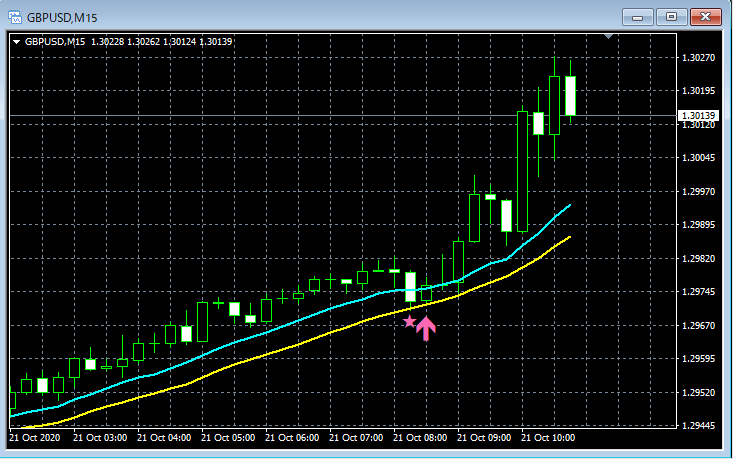Click the 1.29895 price scale label
The height and width of the screenshot is (459, 734).
click(x=698, y=225)
